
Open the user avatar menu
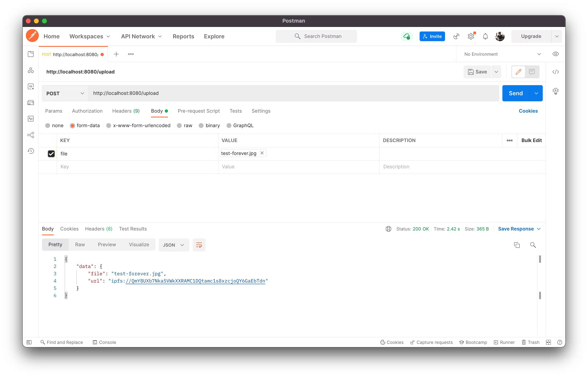pyautogui.click(x=500, y=36)
